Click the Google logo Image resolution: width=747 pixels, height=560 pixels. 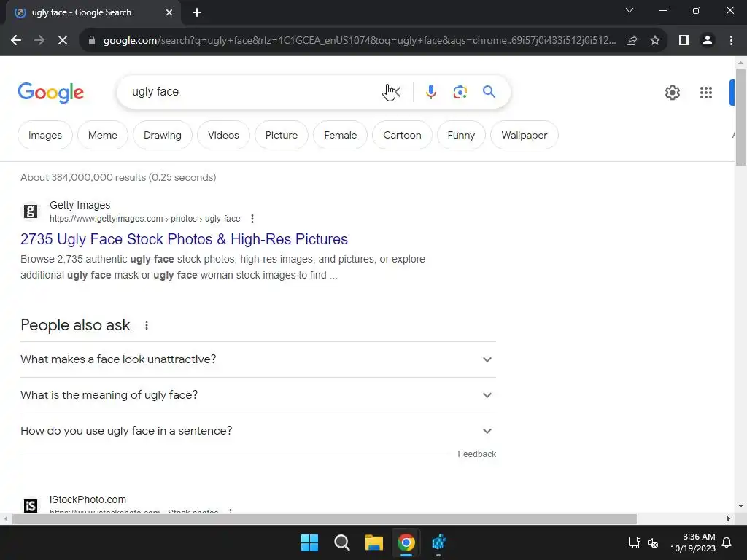pyautogui.click(x=50, y=92)
